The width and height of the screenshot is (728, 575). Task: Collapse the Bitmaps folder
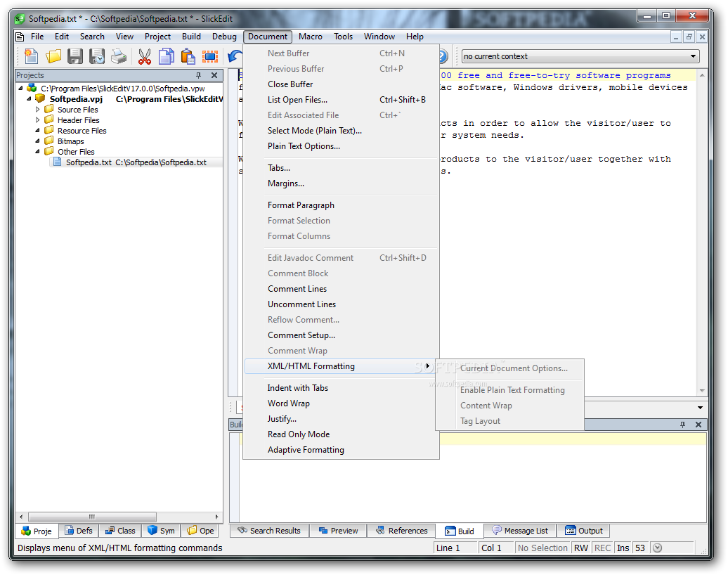pyautogui.click(x=38, y=141)
